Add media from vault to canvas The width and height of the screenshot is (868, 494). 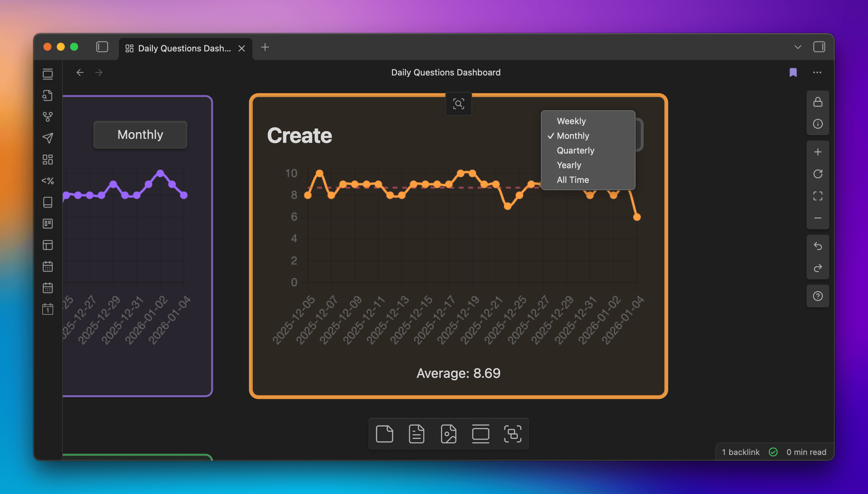coord(448,434)
